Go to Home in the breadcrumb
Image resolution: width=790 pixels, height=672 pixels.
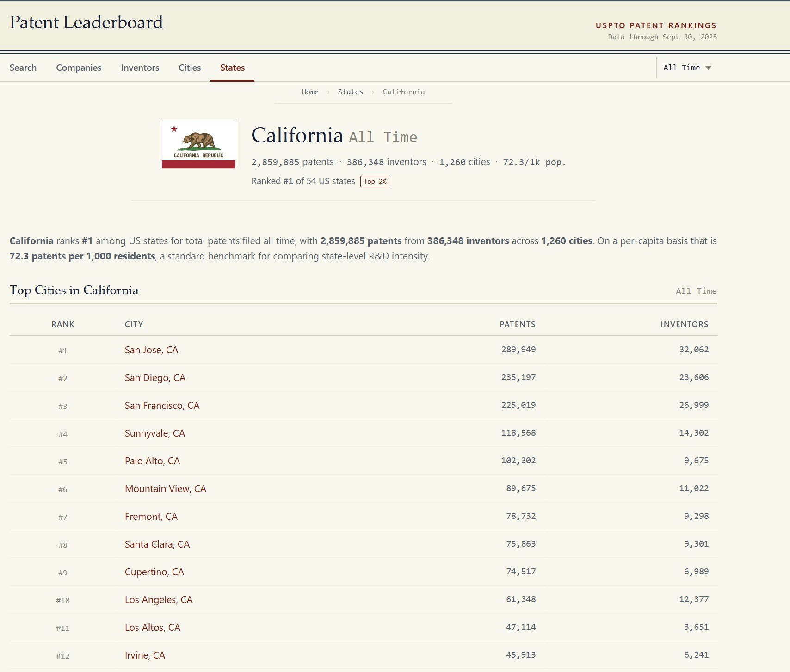pyautogui.click(x=310, y=92)
